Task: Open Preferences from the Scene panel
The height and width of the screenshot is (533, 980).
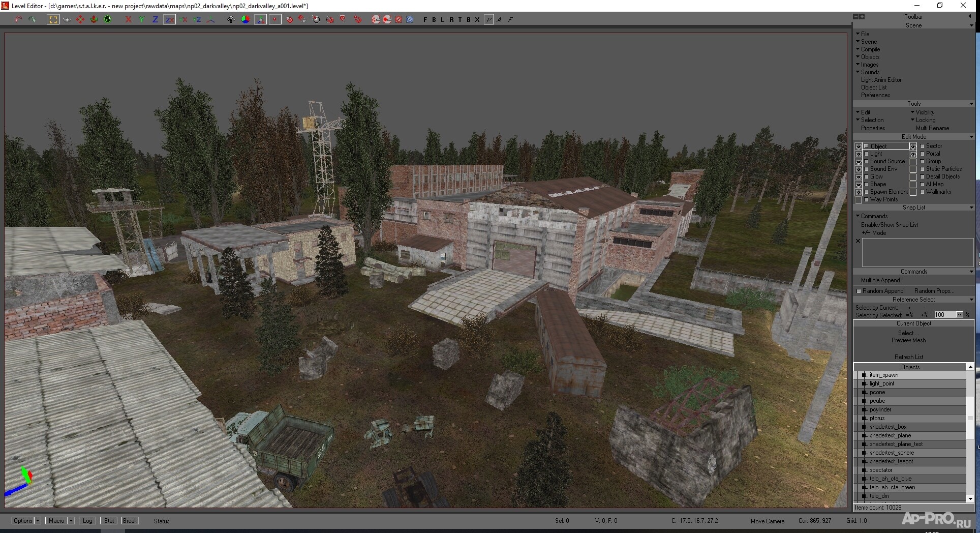Action: (x=875, y=95)
